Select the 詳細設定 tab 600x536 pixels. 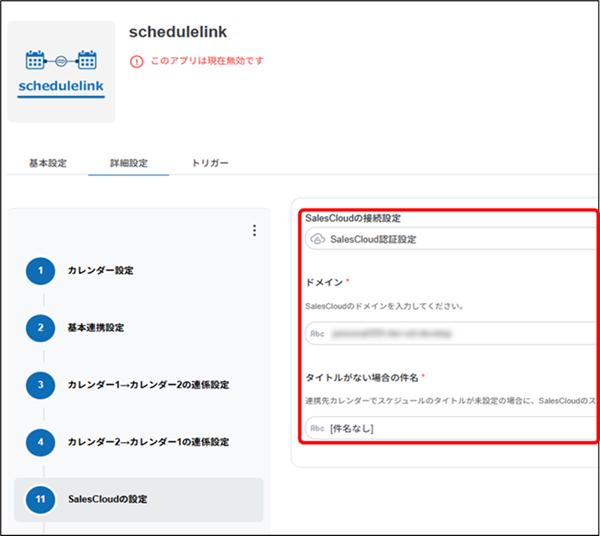tap(129, 163)
